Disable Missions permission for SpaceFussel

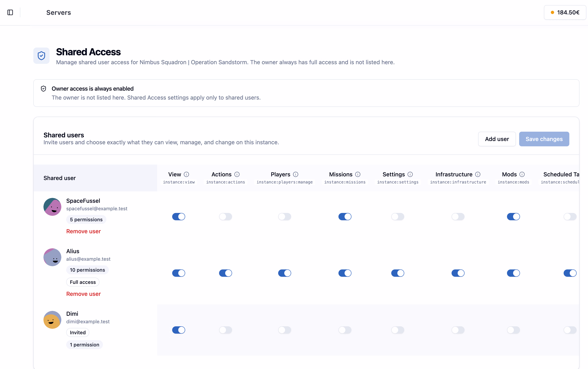(x=345, y=216)
